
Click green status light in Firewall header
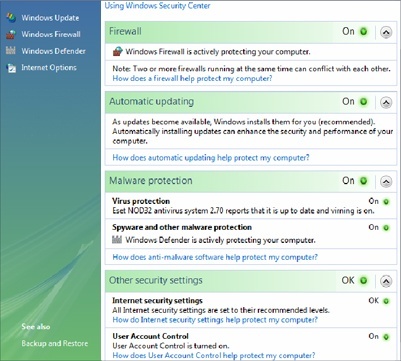(363, 32)
